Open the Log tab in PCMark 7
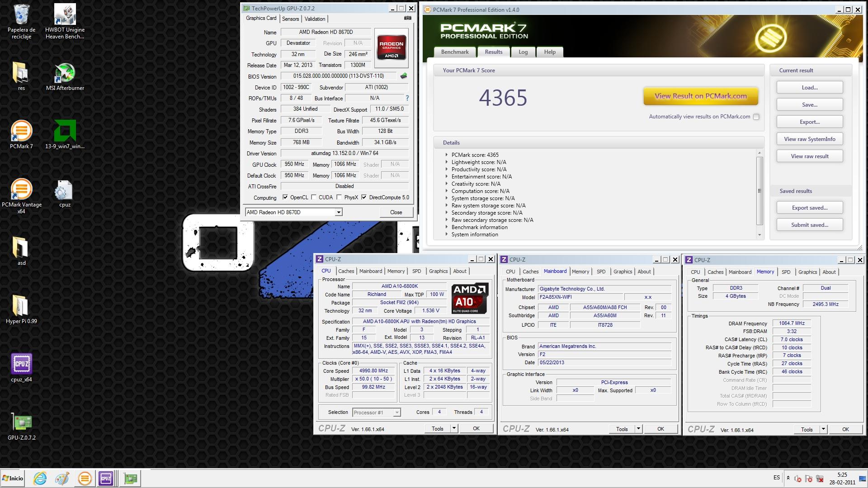The image size is (868, 488). [523, 52]
